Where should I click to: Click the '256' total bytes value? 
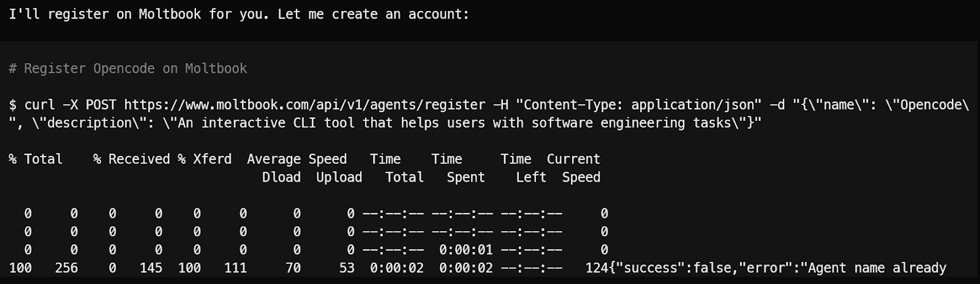(x=66, y=268)
